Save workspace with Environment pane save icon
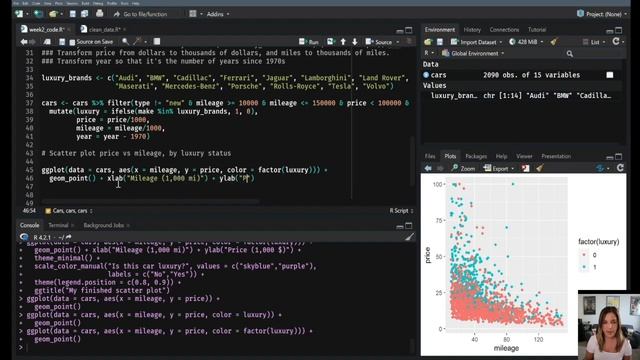The height and width of the screenshot is (360, 640). pyautogui.click(x=440, y=42)
